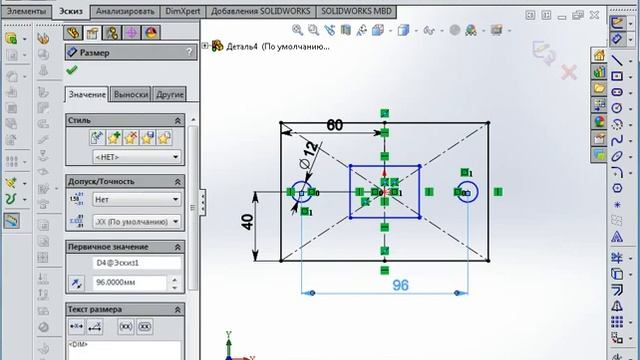640x360 pixels.
Task: Select the Ellipse sketch tool
Action: click(617, 156)
